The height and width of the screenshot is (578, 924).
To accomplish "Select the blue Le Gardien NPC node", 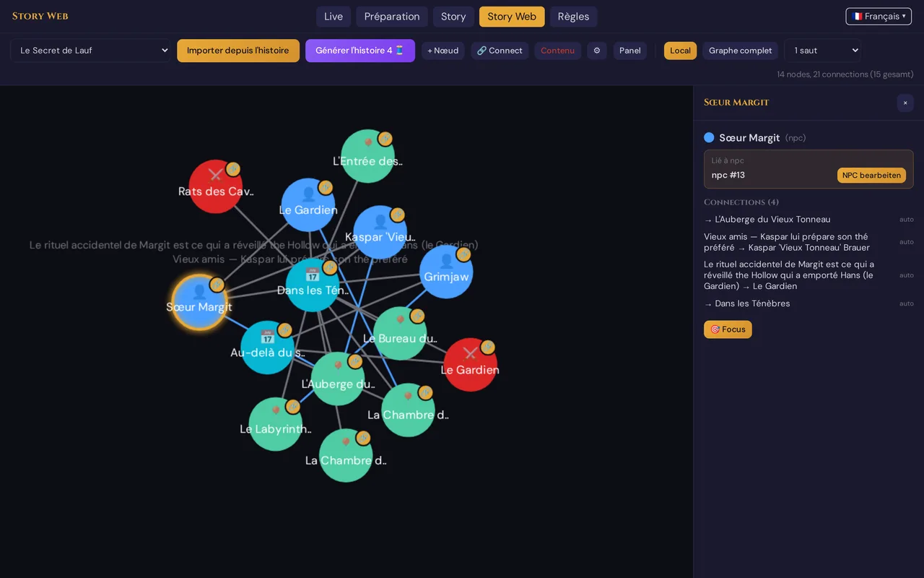I will click(x=308, y=205).
